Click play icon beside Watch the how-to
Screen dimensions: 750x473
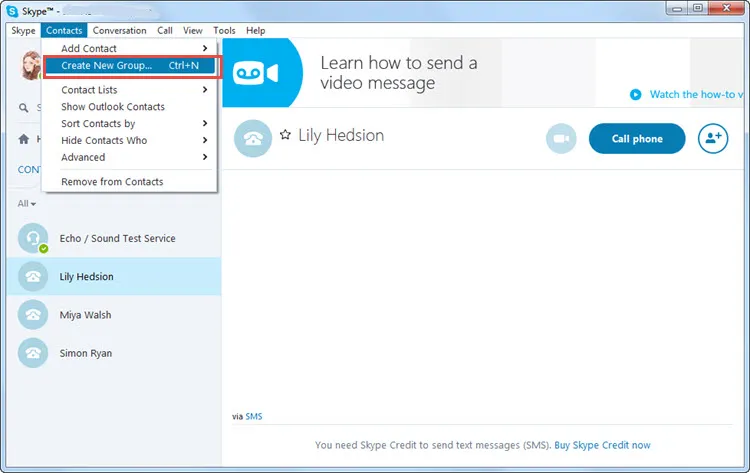click(x=636, y=94)
